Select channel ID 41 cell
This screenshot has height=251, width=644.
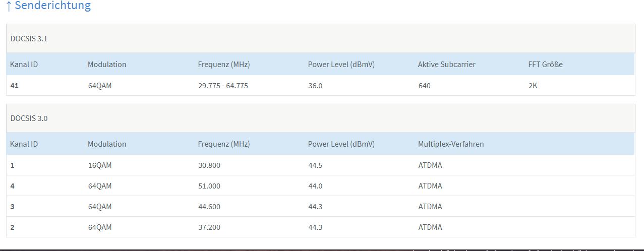click(14, 86)
